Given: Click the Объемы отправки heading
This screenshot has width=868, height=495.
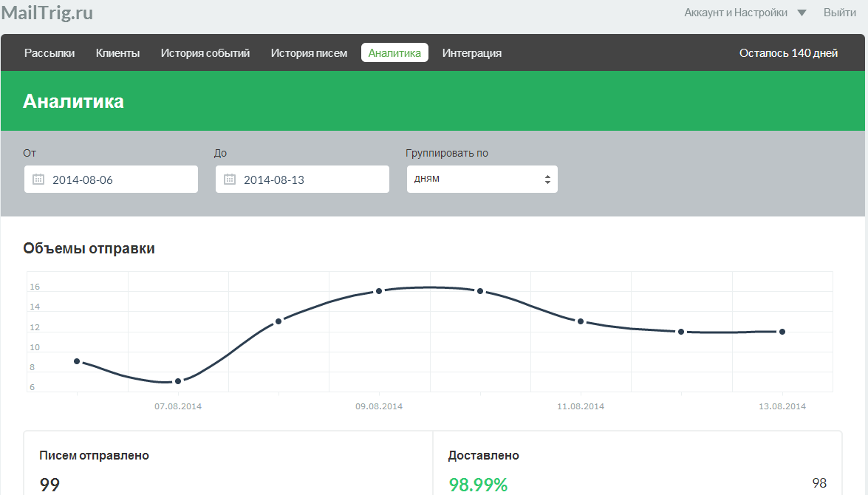Looking at the screenshot, I should coord(89,248).
